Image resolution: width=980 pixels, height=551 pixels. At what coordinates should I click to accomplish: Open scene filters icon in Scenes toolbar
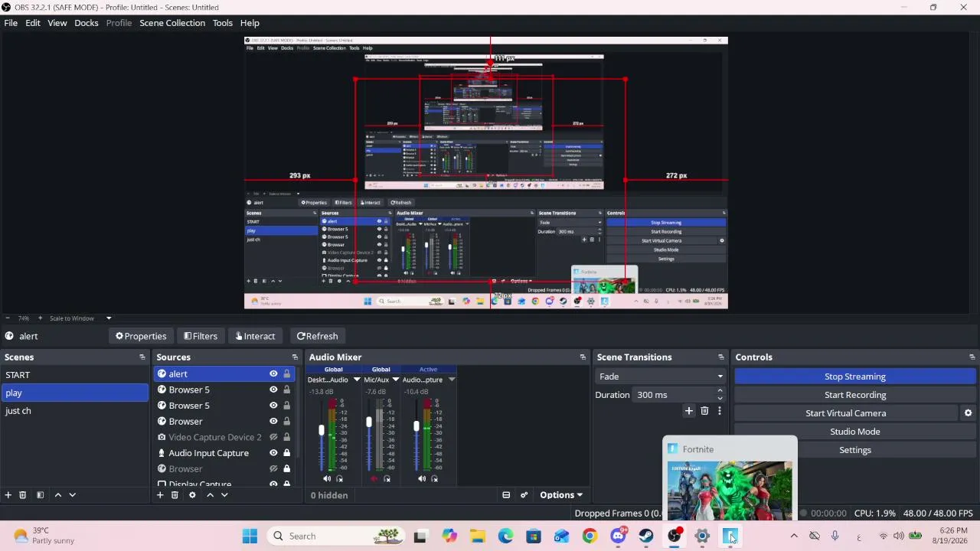click(x=40, y=495)
